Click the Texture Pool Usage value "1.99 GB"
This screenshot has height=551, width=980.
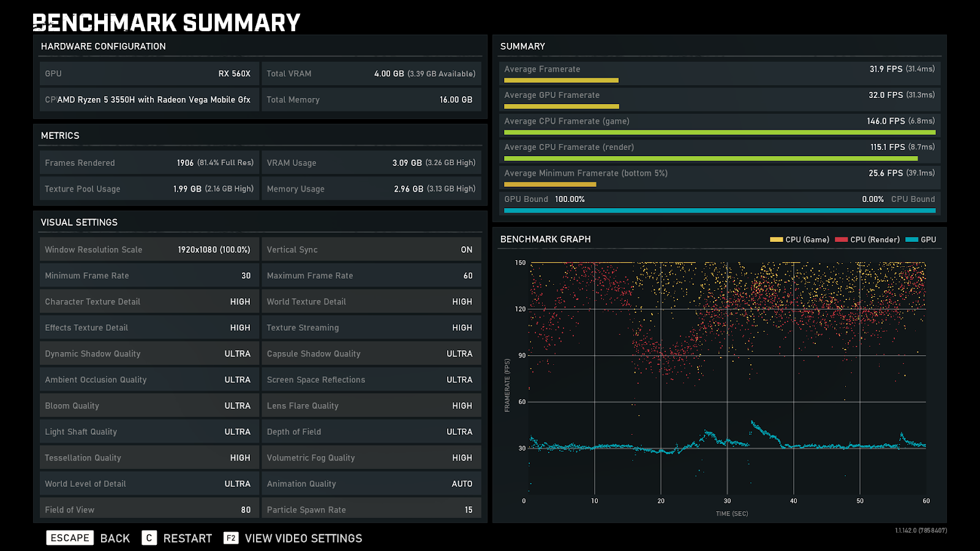[187, 189]
